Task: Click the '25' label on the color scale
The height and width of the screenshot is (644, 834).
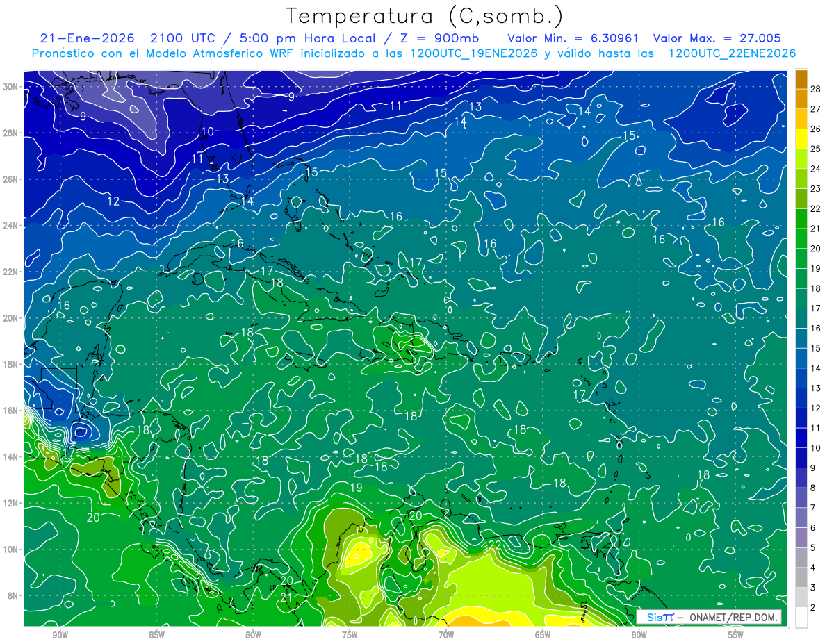Action: pos(816,149)
